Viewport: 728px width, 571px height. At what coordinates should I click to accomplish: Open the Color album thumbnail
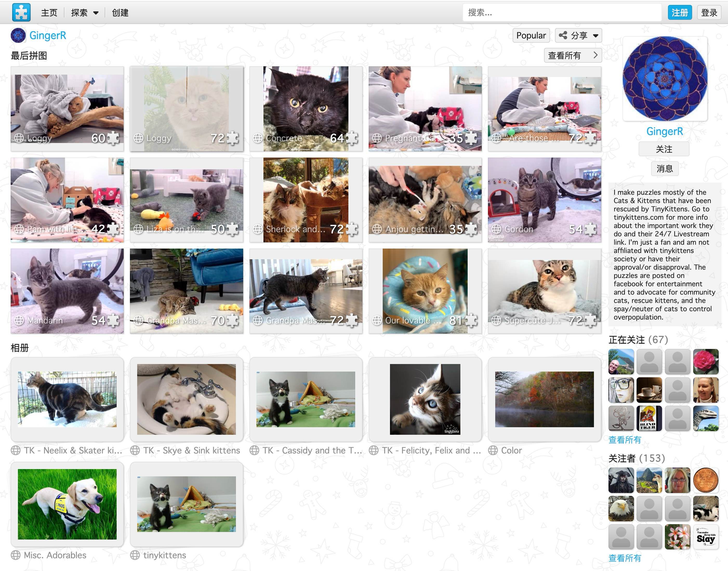tap(544, 399)
